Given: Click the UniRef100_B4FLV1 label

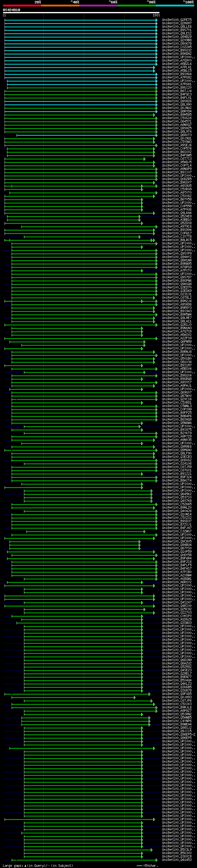Looking at the screenshot, I should pos(177,98).
